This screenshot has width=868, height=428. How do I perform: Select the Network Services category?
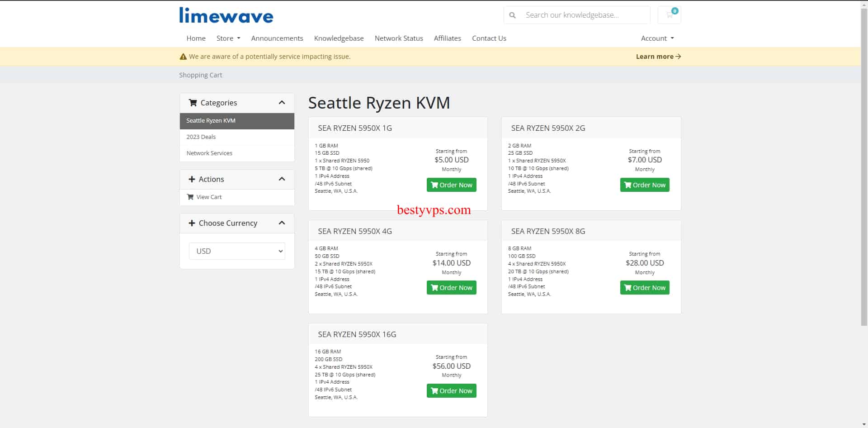pos(237,153)
